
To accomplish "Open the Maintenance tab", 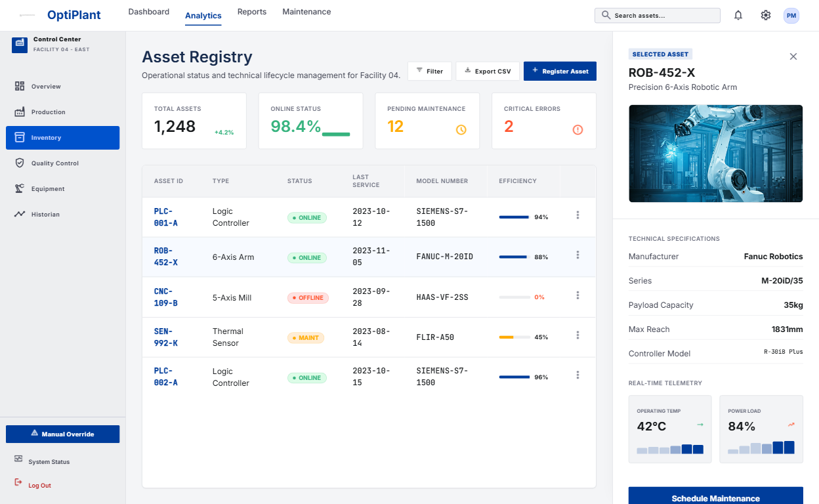I will coord(306,12).
